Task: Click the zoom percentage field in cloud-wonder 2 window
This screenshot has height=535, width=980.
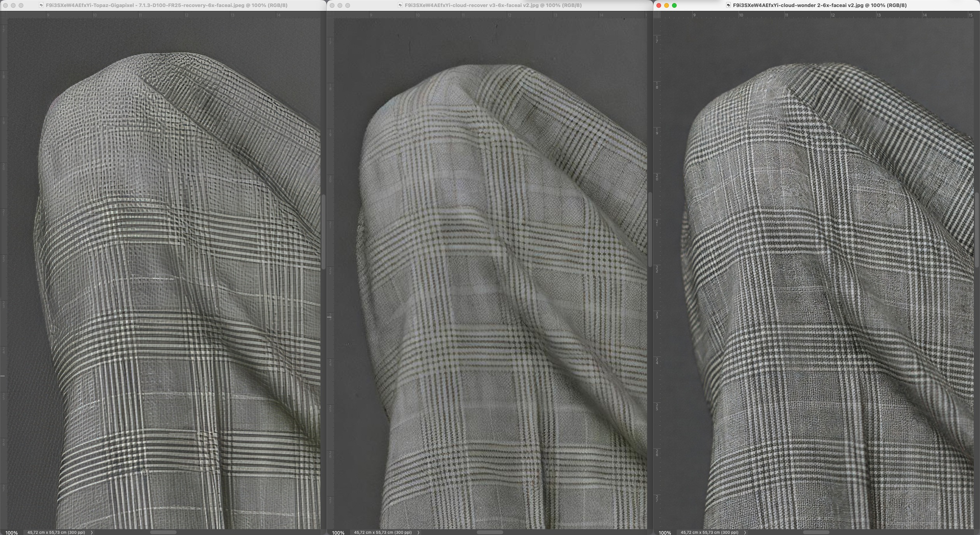Action: (x=665, y=532)
